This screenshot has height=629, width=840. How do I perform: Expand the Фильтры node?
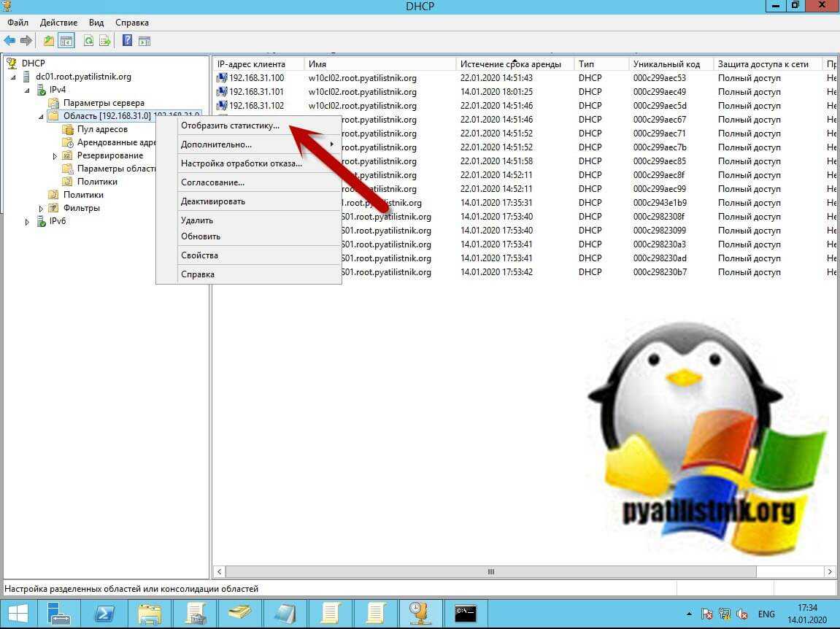(x=42, y=209)
